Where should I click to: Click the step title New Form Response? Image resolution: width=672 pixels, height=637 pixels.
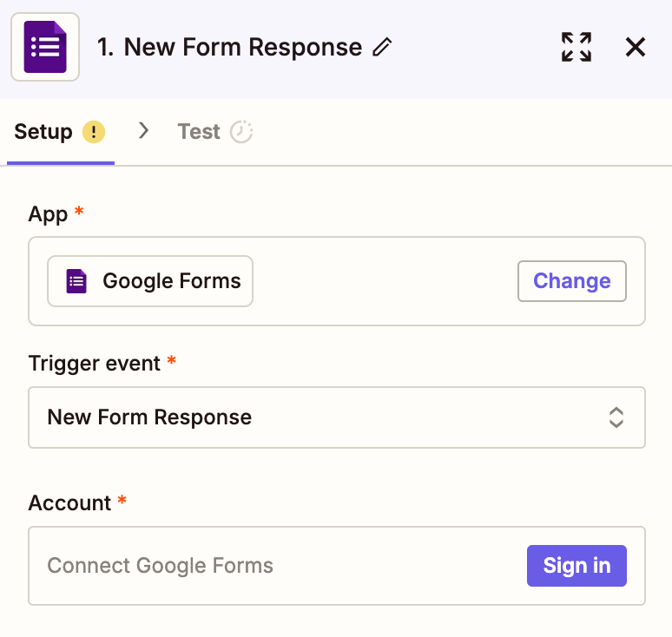(x=229, y=47)
